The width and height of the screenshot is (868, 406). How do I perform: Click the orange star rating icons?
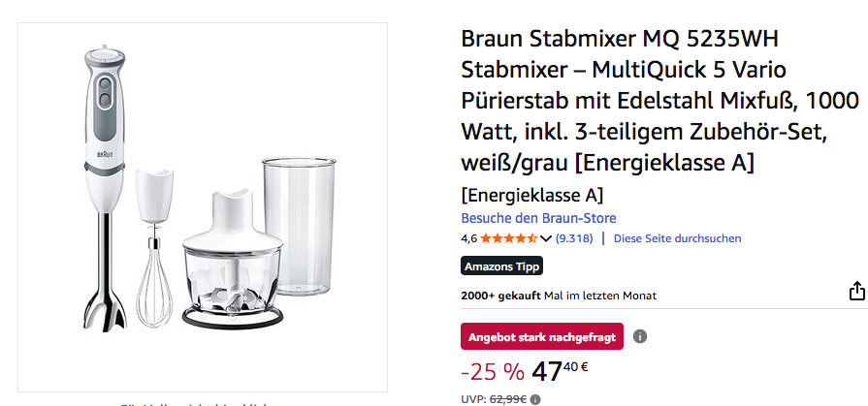[509, 238]
